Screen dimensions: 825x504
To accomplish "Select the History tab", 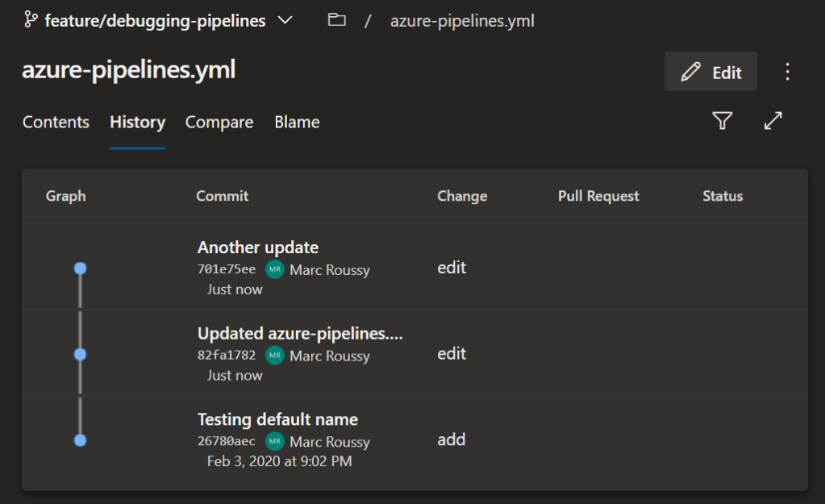I will [137, 122].
